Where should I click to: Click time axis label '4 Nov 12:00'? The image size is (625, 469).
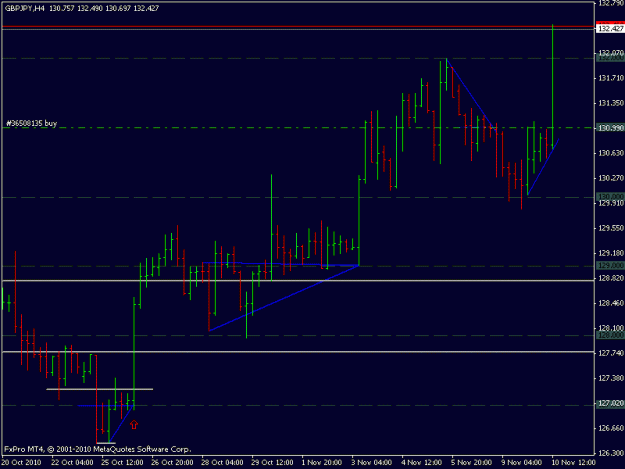(422, 462)
